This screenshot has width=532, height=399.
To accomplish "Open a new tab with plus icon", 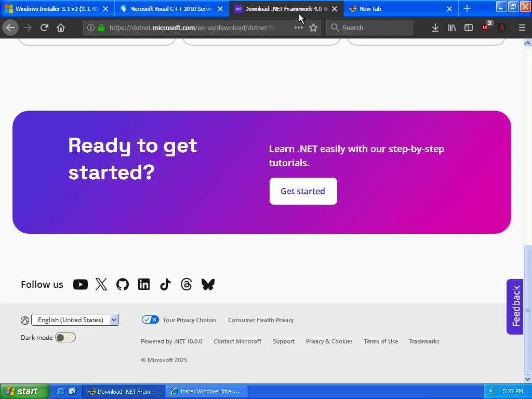I will coord(467,9).
